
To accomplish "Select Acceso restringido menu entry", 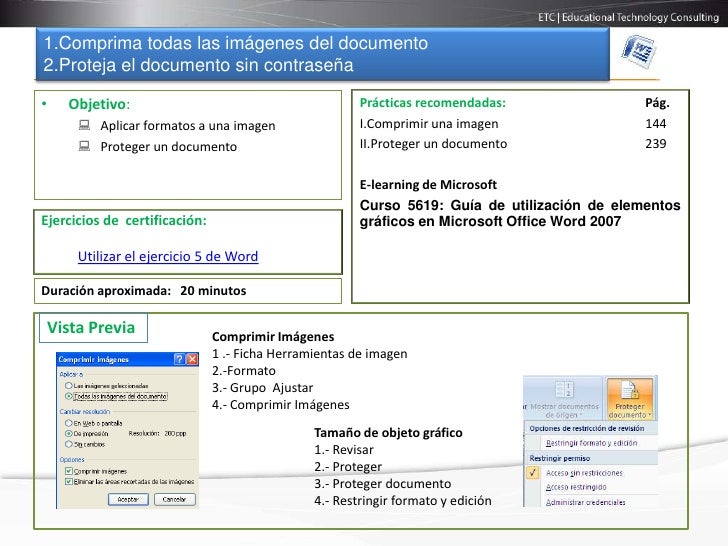I will 576,487.
